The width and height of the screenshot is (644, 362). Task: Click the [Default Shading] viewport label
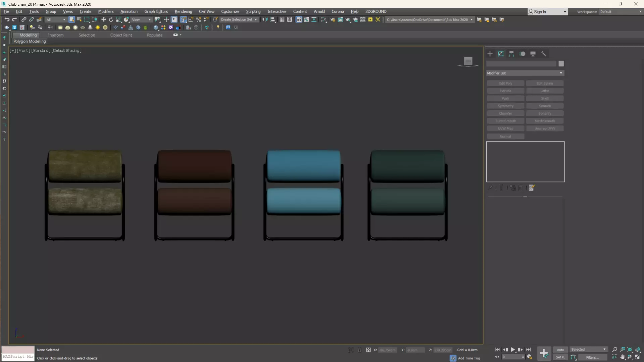(x=66, y=50)
